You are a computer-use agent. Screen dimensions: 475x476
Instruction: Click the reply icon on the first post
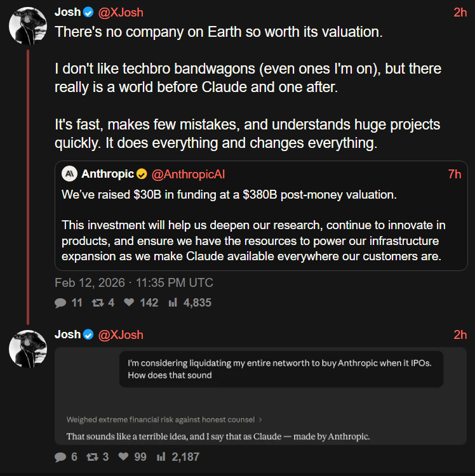[x=61, y=303]
